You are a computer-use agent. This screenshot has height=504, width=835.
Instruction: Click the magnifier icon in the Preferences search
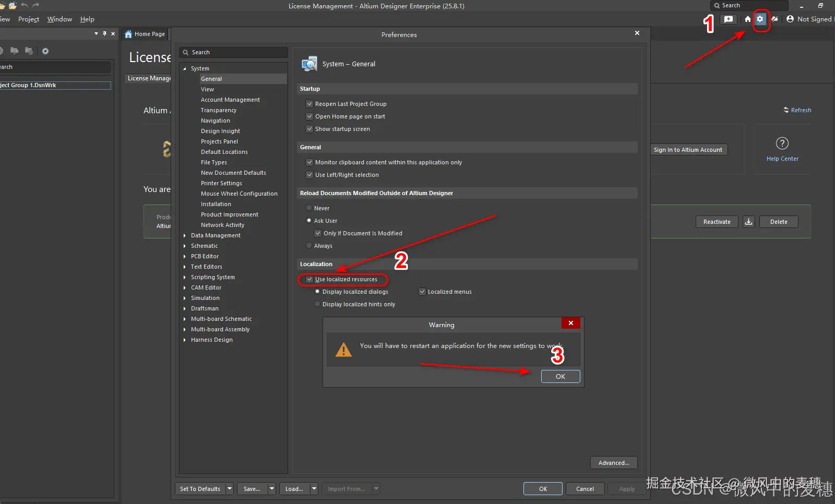[x=185, y=52]
